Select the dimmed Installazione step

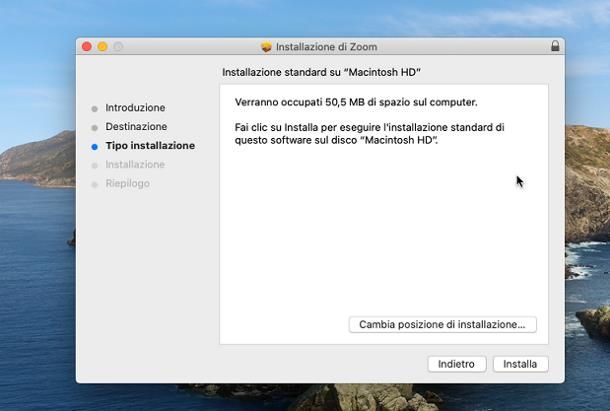pyautogui.click(x=135, y=164)
